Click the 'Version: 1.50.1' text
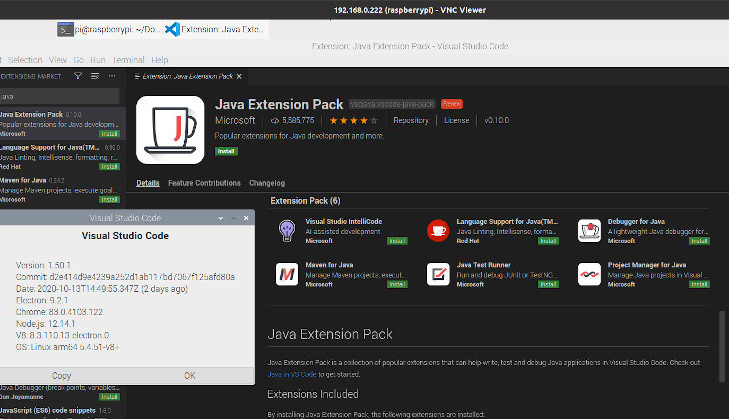Screen dimensions: 729x419 (x=43, y=265)
